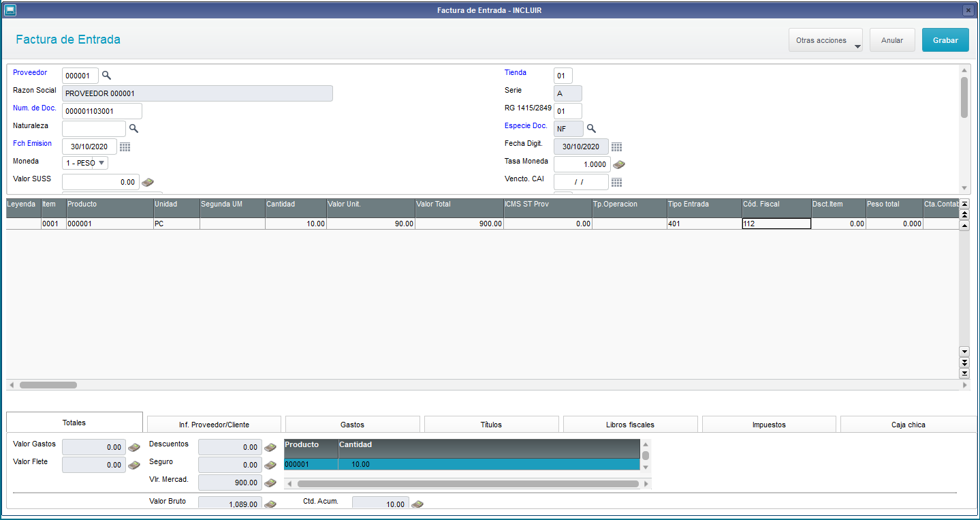Select product row 000001 in totals list
This screenshot has height=520, width=980.
tap(462, 465)
